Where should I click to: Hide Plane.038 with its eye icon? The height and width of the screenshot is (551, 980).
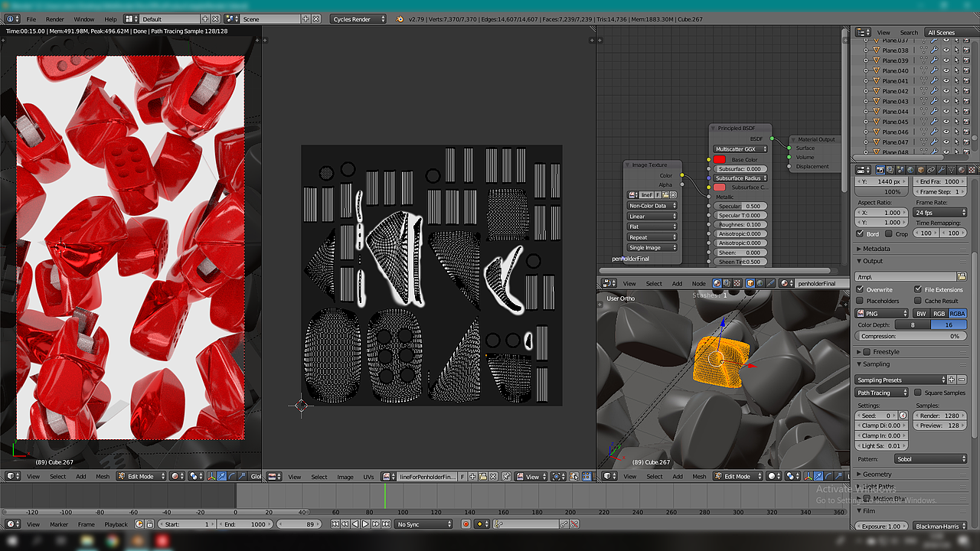click(946, 51)
